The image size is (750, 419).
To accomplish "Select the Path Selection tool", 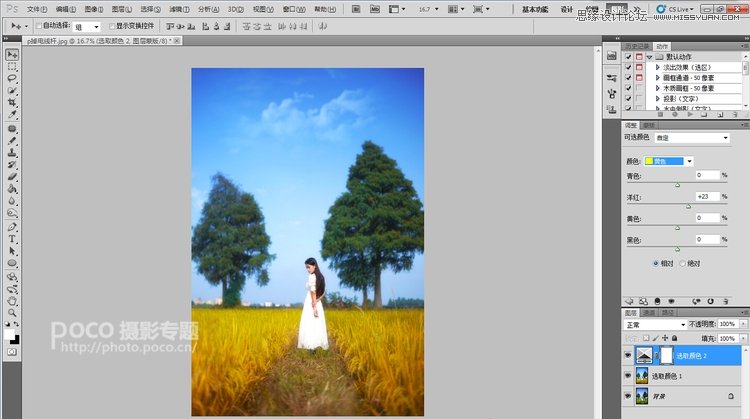I will click(12, 251).
